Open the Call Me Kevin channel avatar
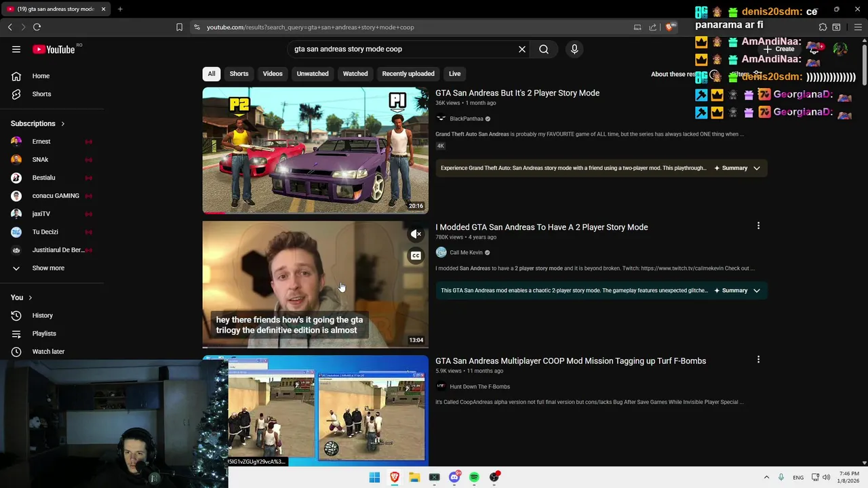 441,252
